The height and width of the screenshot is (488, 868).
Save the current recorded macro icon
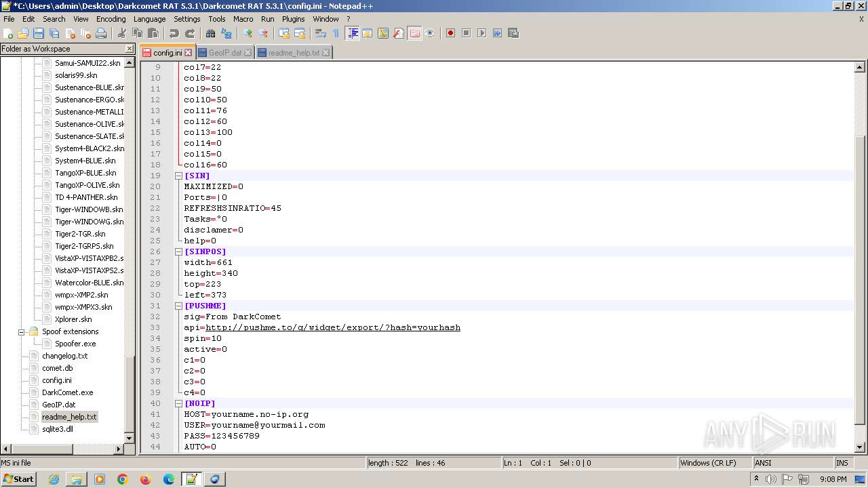(513, 33)
